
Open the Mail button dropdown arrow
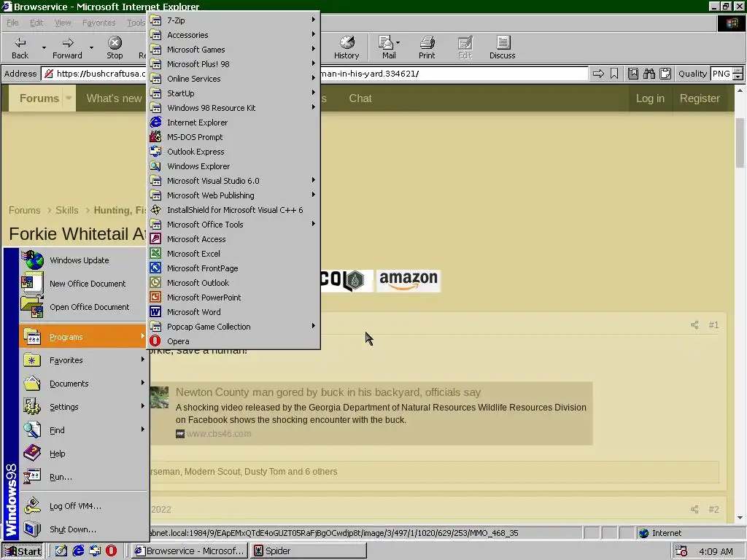click(x=398, y=42)
